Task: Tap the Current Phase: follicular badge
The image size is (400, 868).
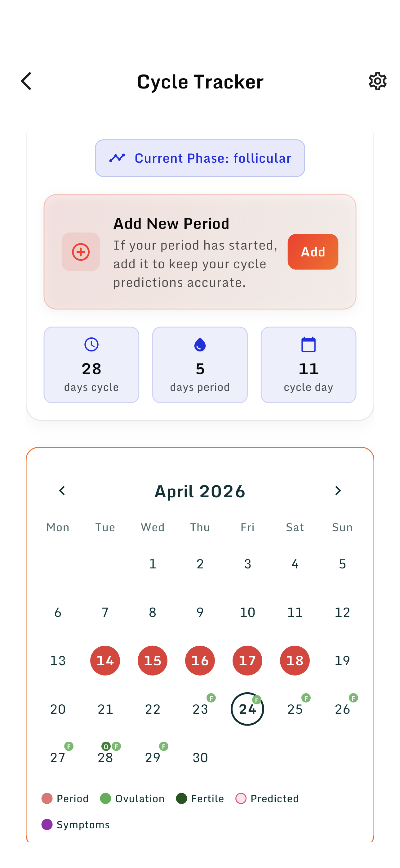Action: (200, 158)
